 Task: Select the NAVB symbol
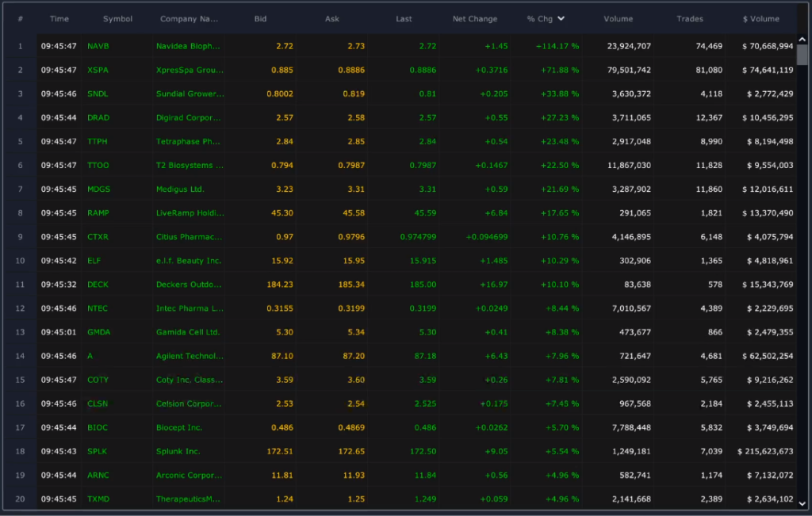pyautogui.click(x=98, y=46)
